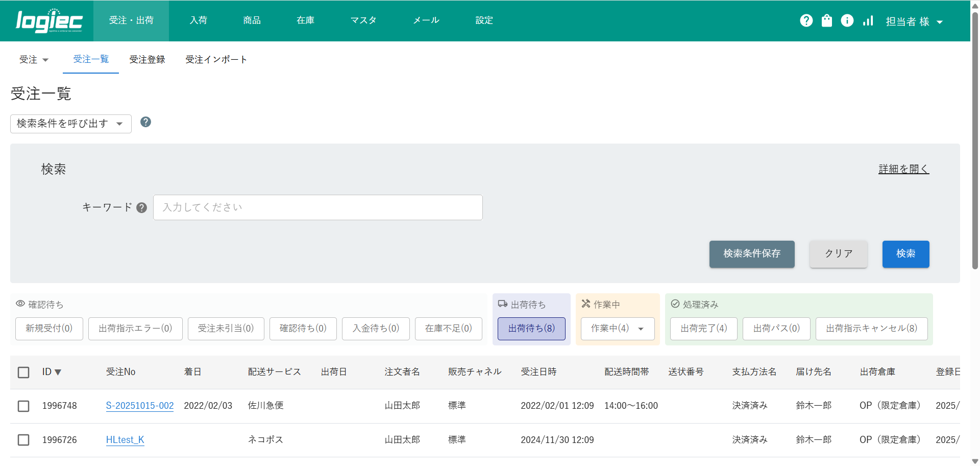Image resolution: width=980 pixels, height=466 pixels.
Task: Open the help question mark icon in header
Action: pyautogui.click(x=806, y=20)
